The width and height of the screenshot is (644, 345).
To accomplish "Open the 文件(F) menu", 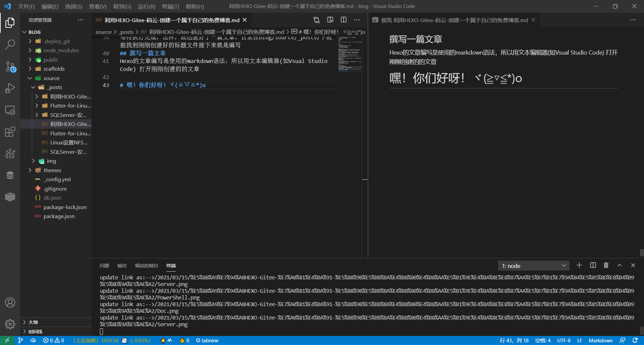I will 26,6.
